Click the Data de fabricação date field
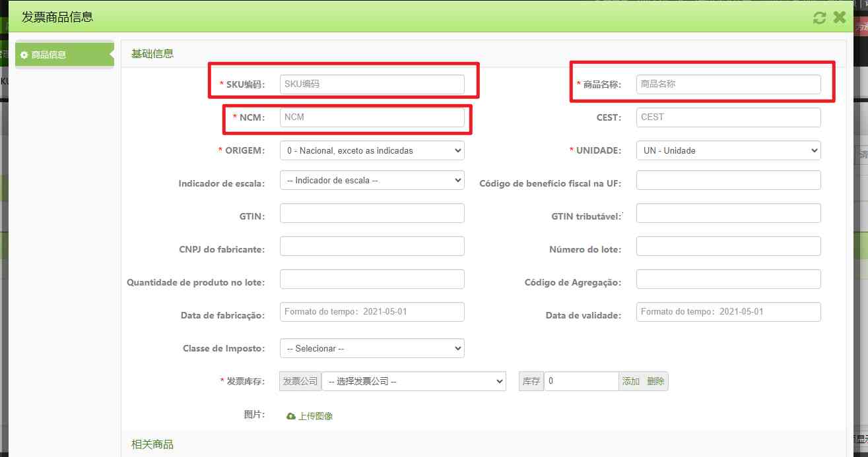 pyautogui.click(x=372, y=312)
